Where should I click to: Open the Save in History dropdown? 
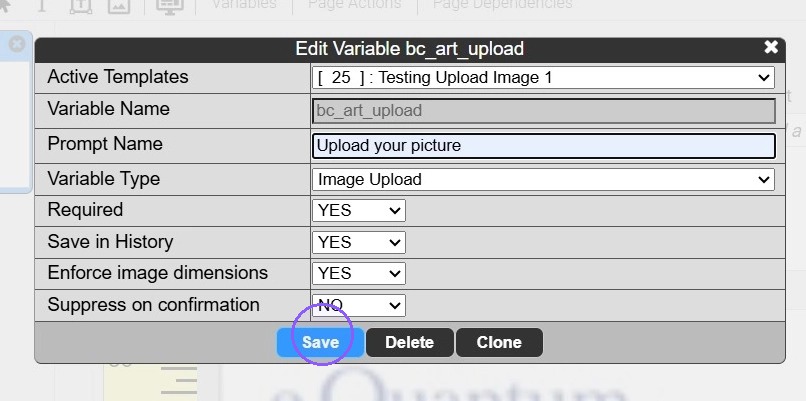tap(358, 242)
